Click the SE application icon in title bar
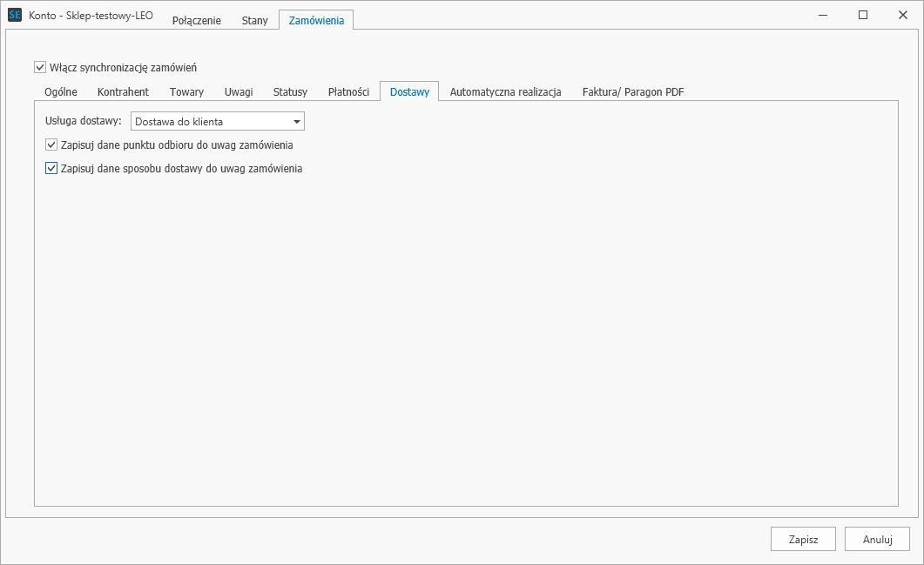This screenshot has height=565, width=924. coord(15,16)
